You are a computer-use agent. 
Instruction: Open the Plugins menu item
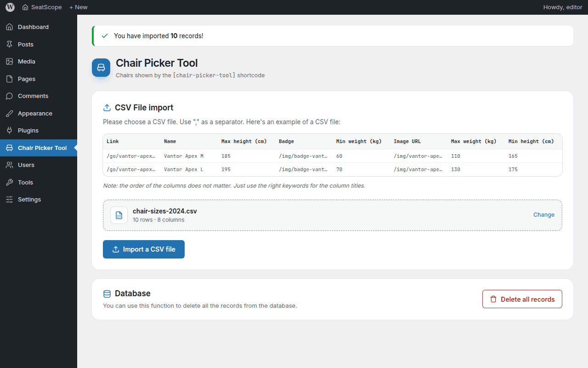pos(39,131)
